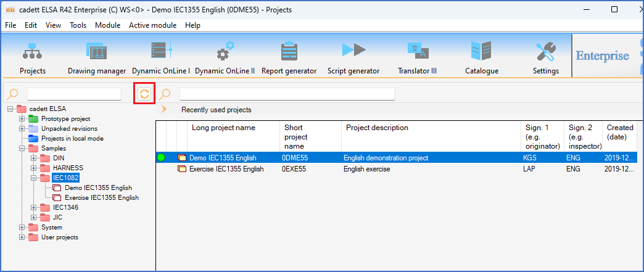Click the 0EXE55 short name cell
The width and height of the screenshot is (644, 272).
pos(294,169)
